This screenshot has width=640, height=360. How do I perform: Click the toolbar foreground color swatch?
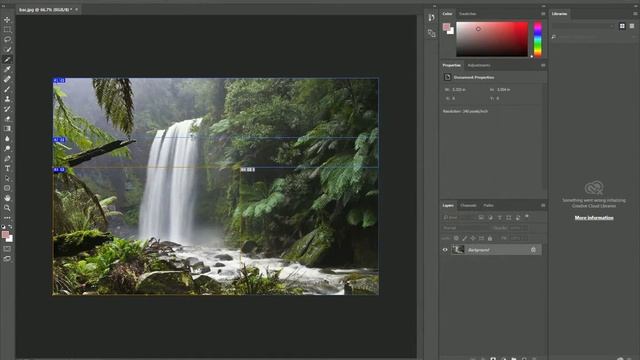pyautogui.click(x=5, y=235)
